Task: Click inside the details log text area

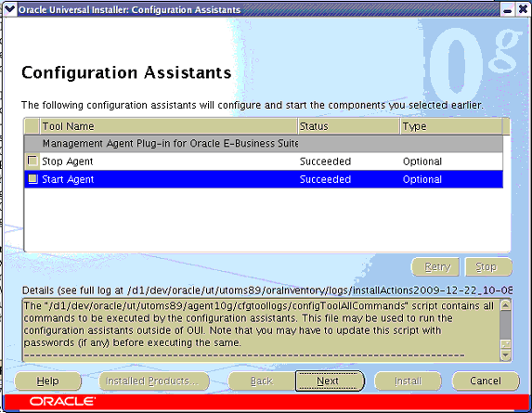Action: [x=261, y=330]
